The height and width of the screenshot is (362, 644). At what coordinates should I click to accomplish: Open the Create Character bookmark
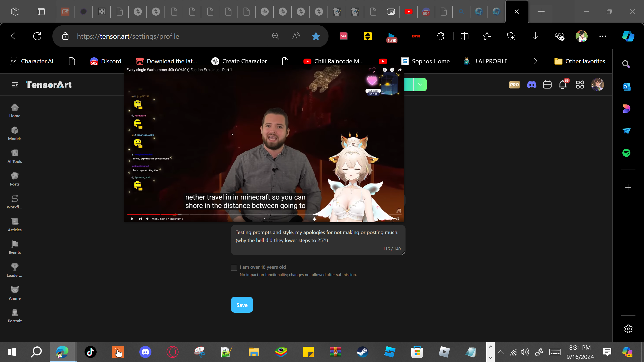coord(239,61)
